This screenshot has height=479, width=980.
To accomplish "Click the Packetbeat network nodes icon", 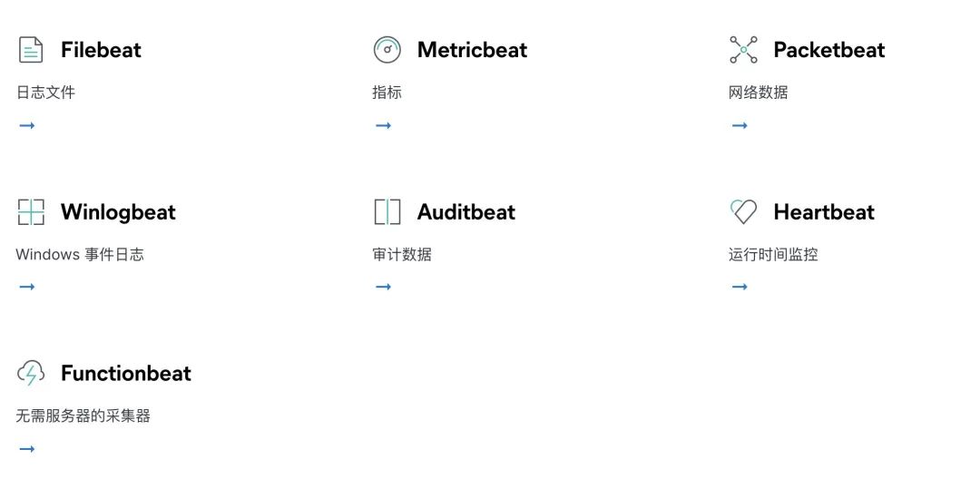I will pyautogui.click(x=743, y=50).
